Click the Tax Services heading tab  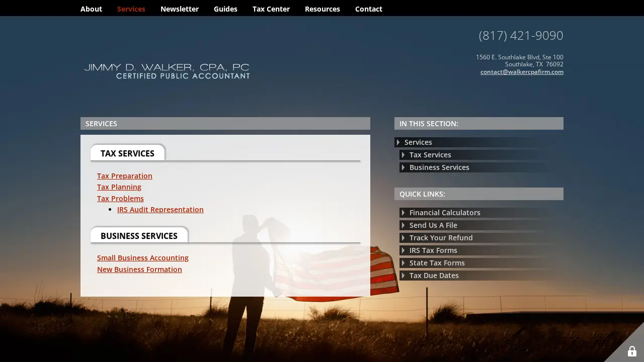click(x=127, y=153)
